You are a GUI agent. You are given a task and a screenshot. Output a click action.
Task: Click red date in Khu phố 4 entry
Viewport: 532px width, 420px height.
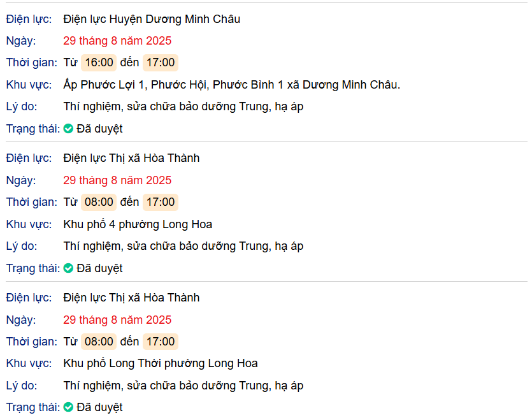point(117,180)
